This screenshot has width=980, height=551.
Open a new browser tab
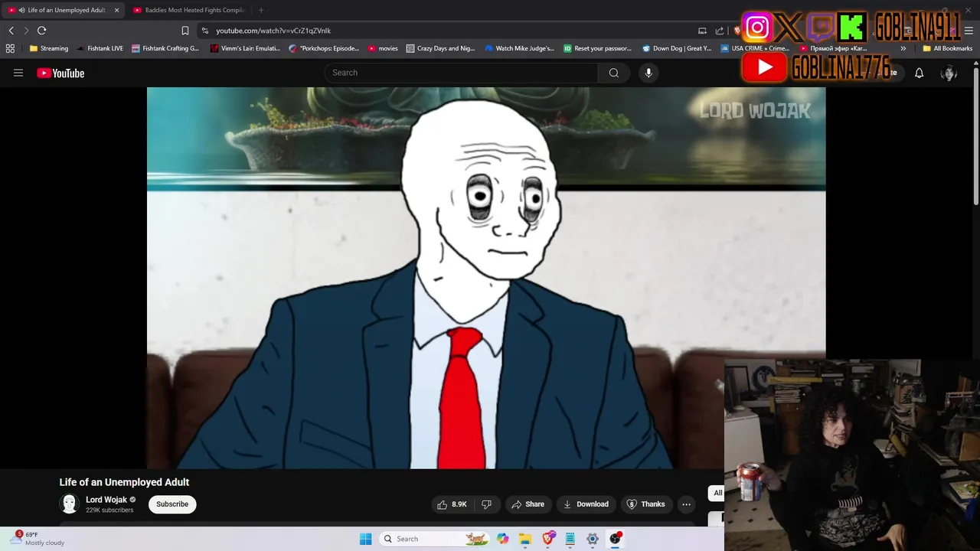(261, 10)
